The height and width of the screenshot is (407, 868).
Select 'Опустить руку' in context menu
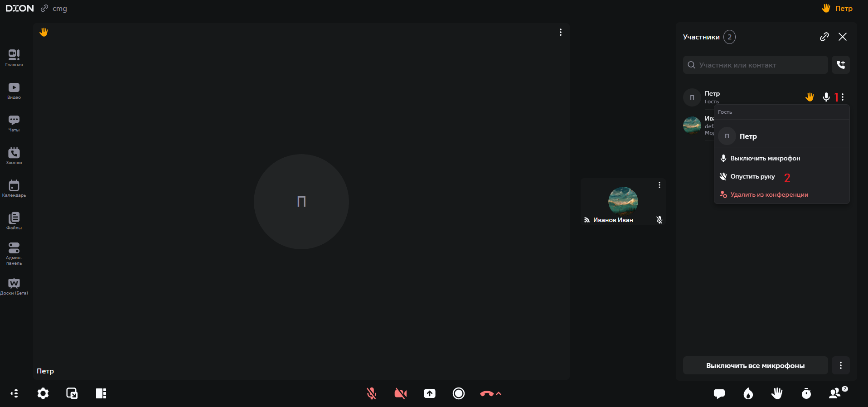click(x=752, y=176)
